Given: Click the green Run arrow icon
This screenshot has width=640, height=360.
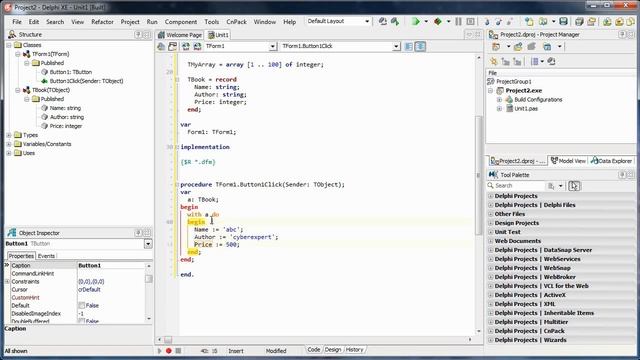Looking at the screenshot, I should [416, 21].
